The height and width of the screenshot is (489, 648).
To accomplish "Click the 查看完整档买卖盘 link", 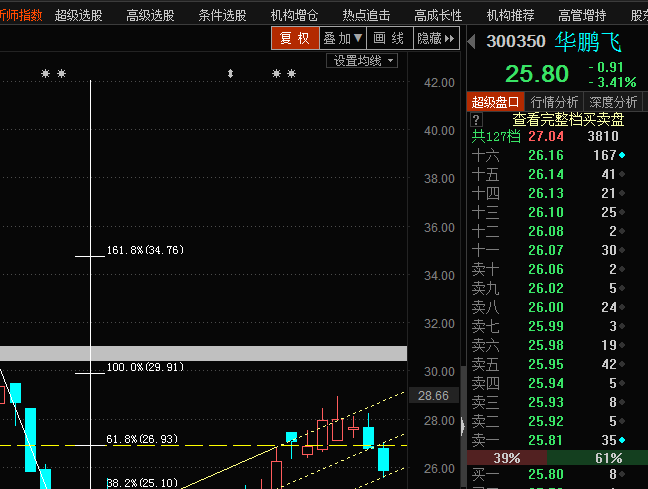I will [x=568, y=119].
